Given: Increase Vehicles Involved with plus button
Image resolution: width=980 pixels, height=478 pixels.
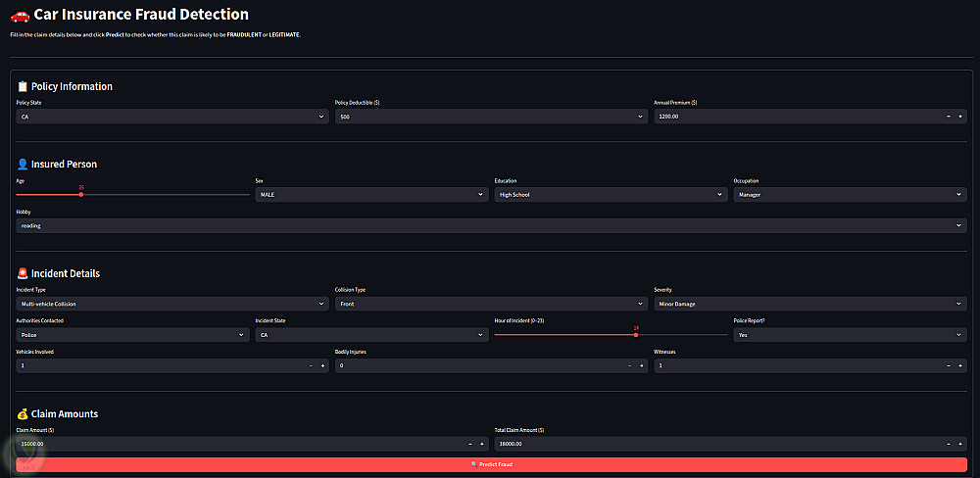Looking at the screenshot, I should (322, 365).
